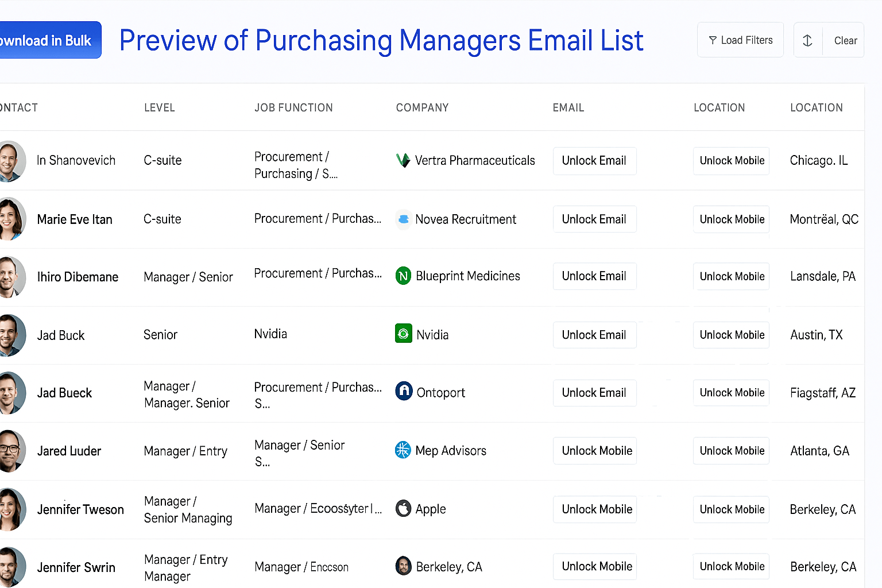The height and width of the screenshot is (588, 882).
Task: Select the contact name Marie Eve Itan
Action: point(75,219)
